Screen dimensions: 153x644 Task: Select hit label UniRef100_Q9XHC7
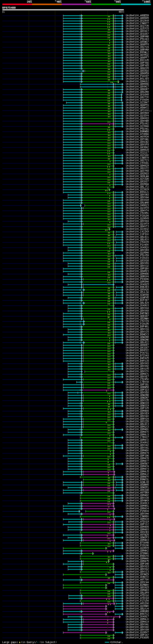137,87
